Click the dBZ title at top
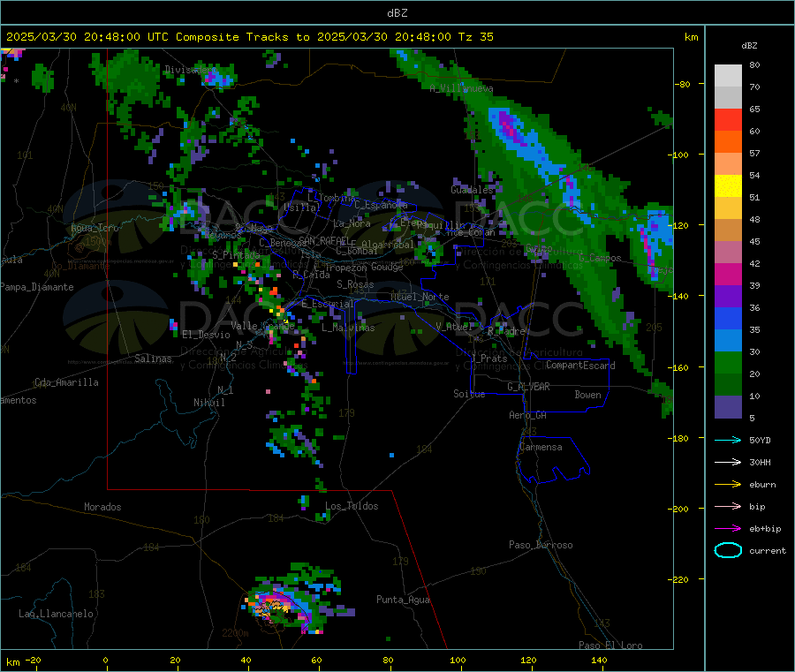 [x=397, y=13]
